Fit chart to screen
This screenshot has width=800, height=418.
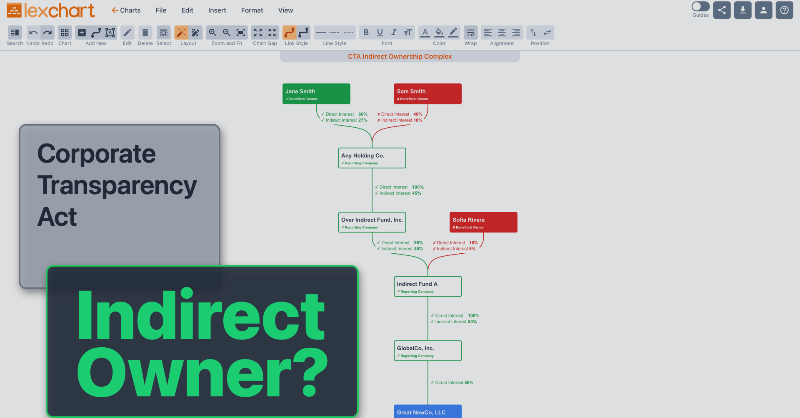click(241, 33)
